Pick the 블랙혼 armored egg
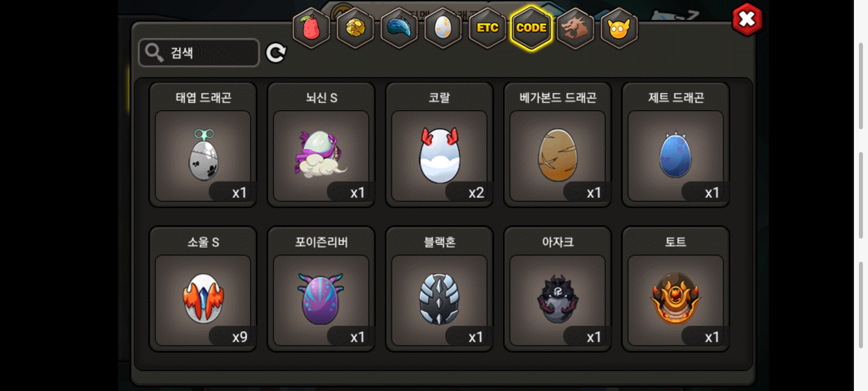Screen dimensions: 868x391 [439, 289]
